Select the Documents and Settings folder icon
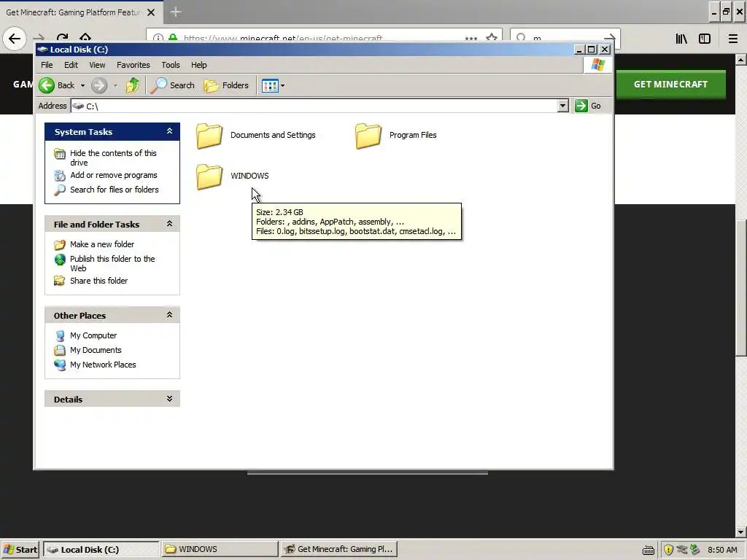 point(209,136)
